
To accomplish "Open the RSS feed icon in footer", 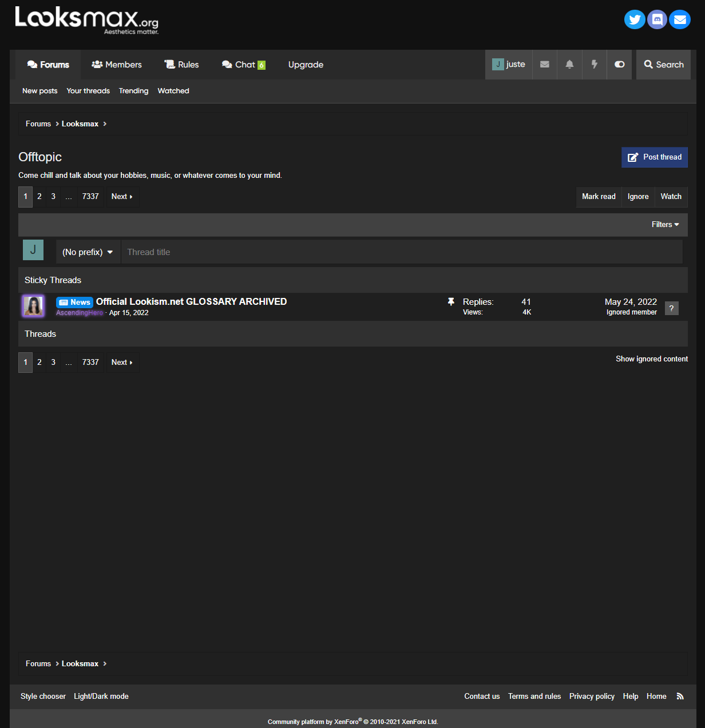I will tap(680, 696).
